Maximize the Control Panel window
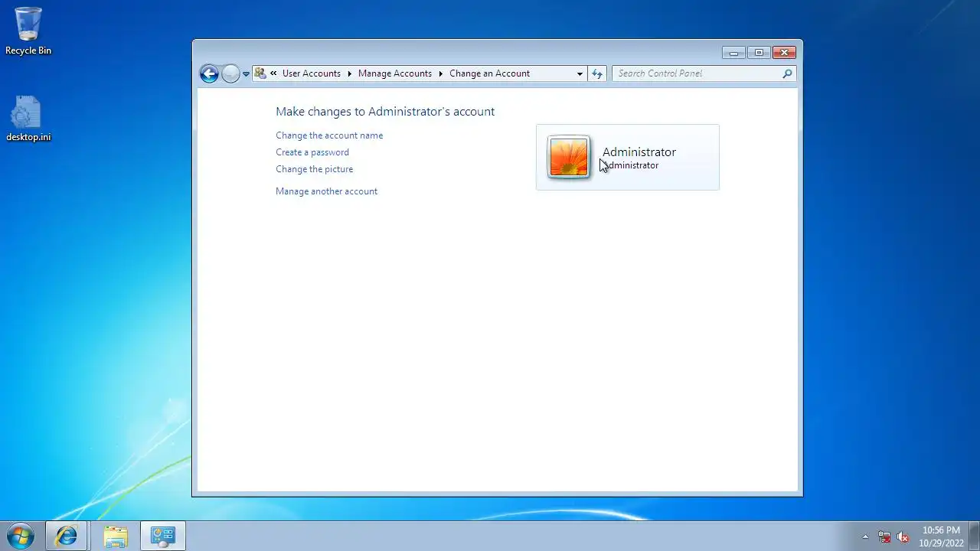This screenshot has height=551, width=980. pyautogui.click(x=759, y=53)
